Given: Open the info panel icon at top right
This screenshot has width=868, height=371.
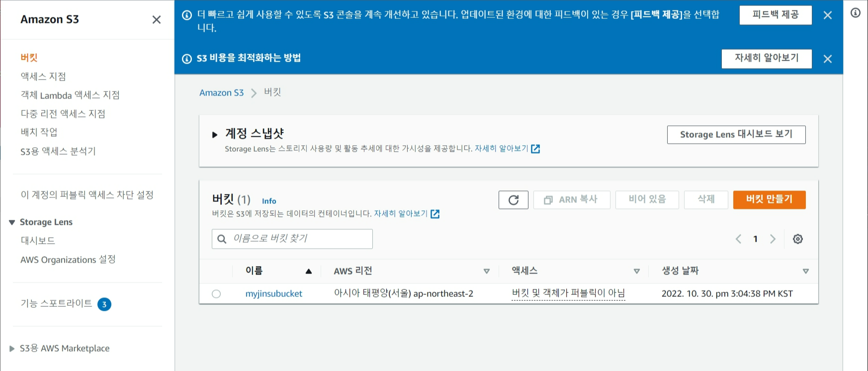Looking at the screenshot, I should coord(856,13).
